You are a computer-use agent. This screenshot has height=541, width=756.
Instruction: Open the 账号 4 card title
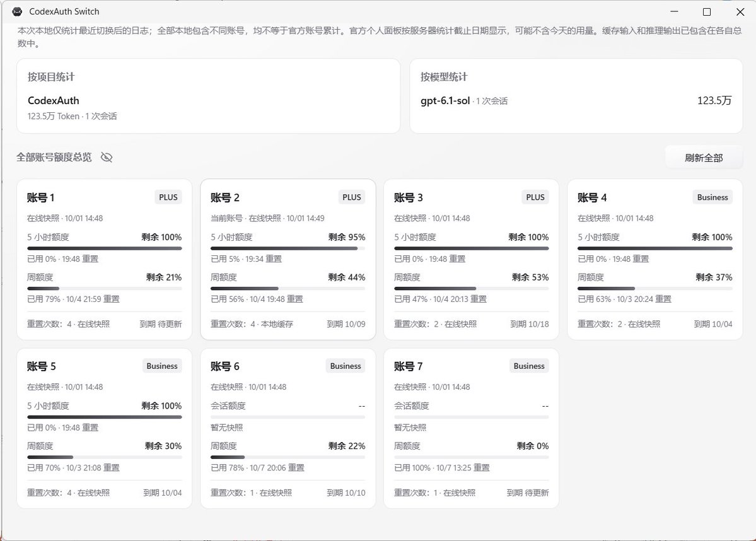(592, 198)
